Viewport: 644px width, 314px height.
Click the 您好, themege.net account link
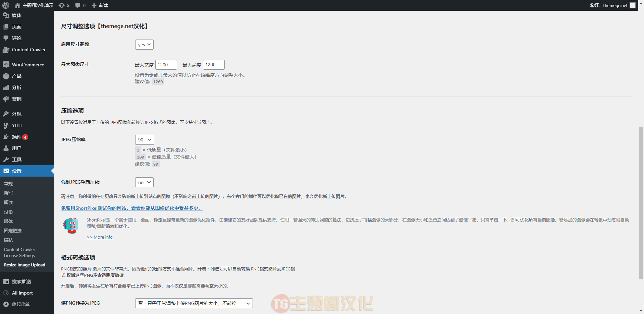click(x=612, y=5)
